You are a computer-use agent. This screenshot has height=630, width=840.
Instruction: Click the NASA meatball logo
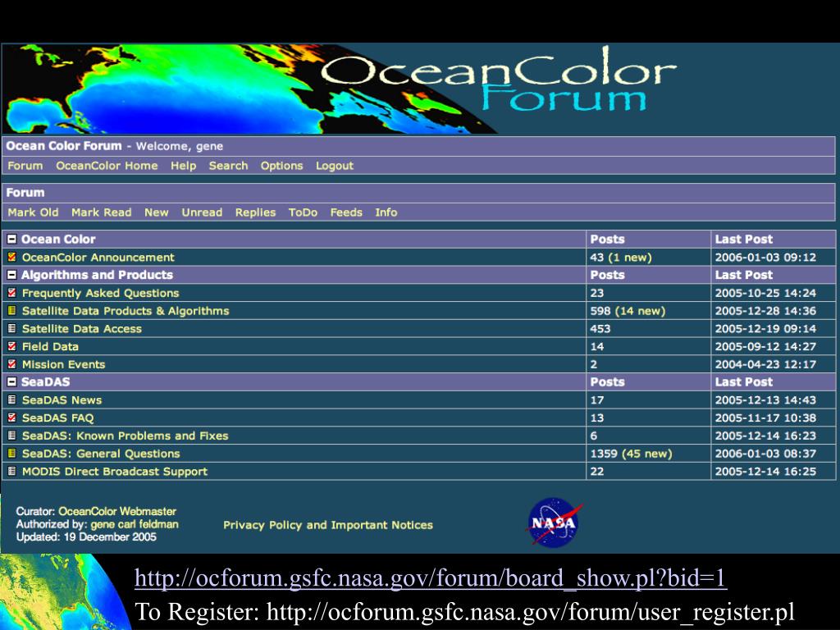(554, 523)
